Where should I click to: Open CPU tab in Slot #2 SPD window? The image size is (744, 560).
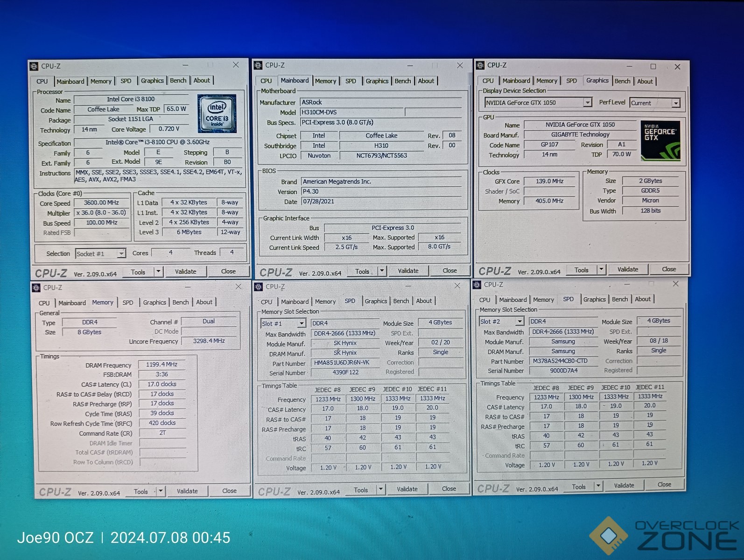point(484,300)
